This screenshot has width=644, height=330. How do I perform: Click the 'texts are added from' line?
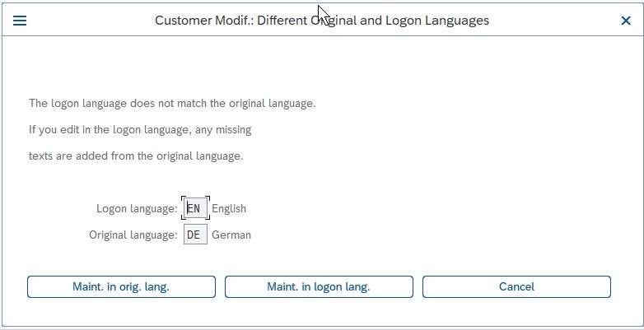[136, 156]
